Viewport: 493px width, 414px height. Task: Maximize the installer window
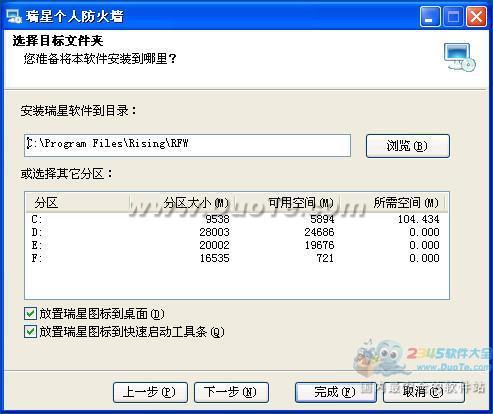coord(453,17)
